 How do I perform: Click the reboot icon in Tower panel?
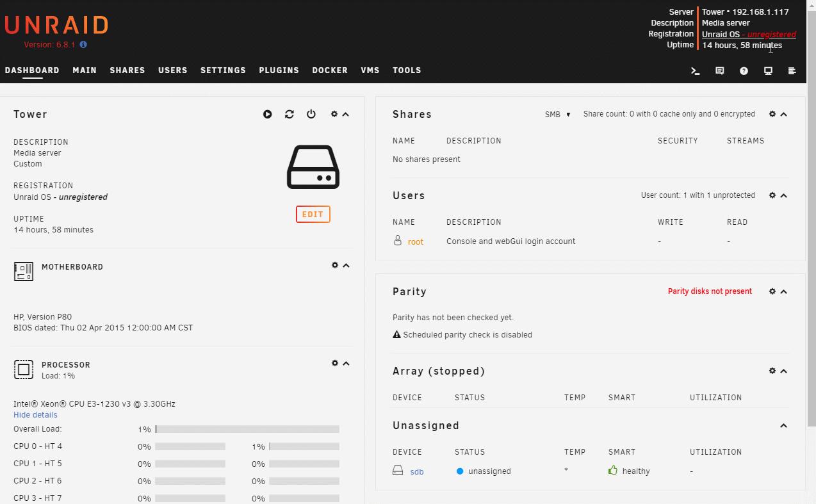coord(289,114)
